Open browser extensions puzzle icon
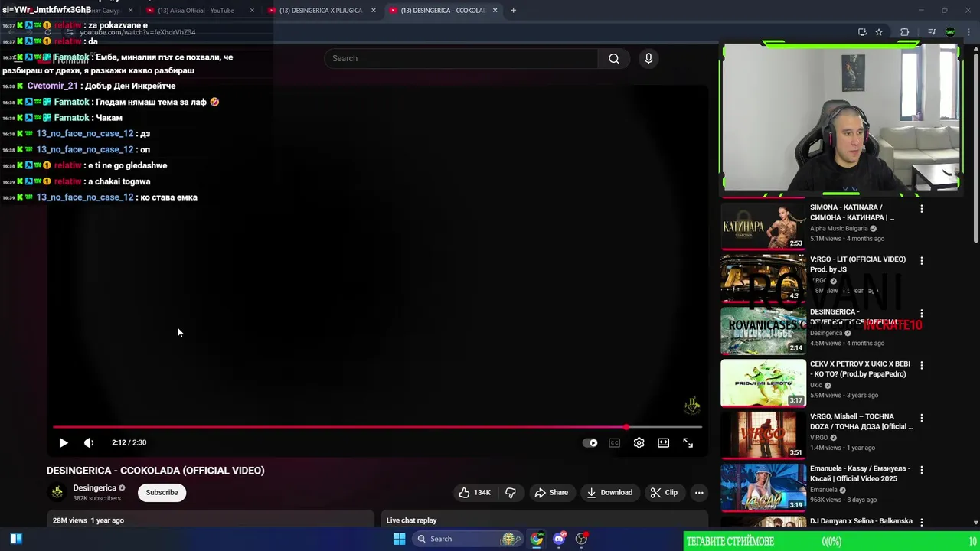Image resolution: width=980 pixels, height=551 pixels. click(x=904, y=32)
